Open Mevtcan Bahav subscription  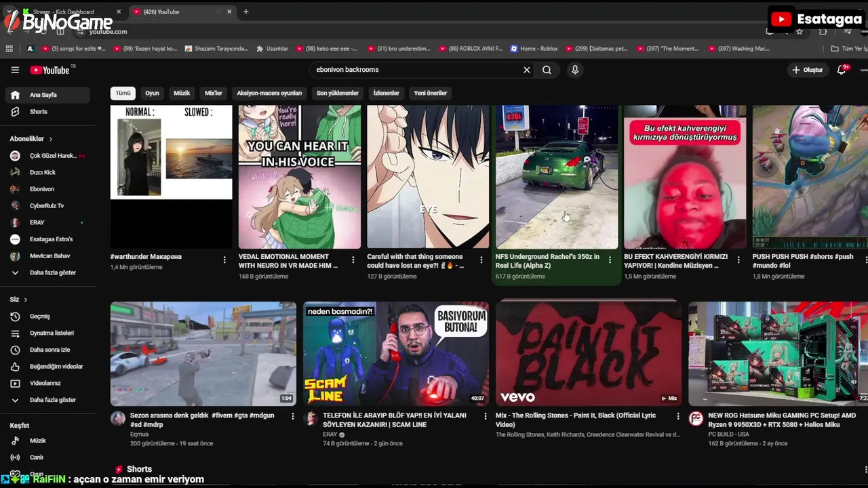(47, 256)
